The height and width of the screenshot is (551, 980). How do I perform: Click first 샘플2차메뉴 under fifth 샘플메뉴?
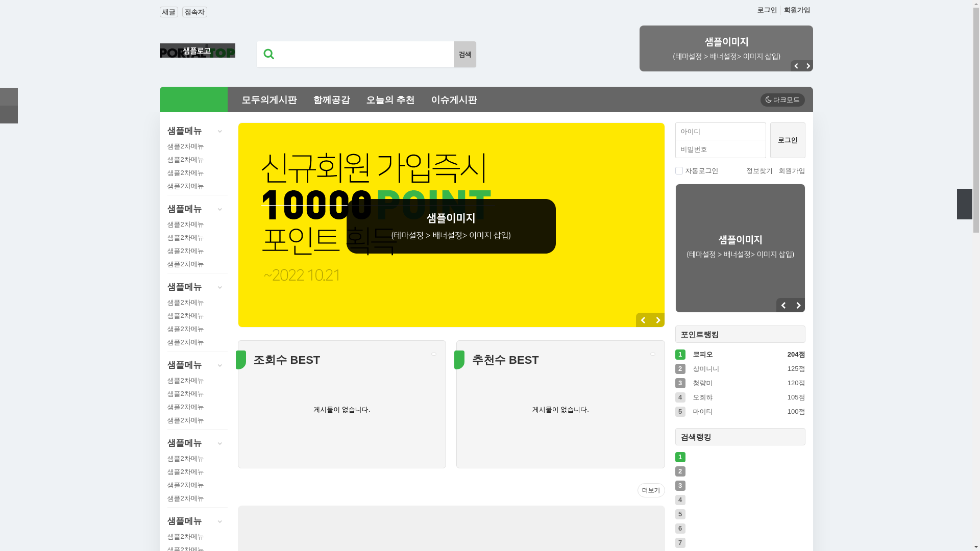(185, 459)
